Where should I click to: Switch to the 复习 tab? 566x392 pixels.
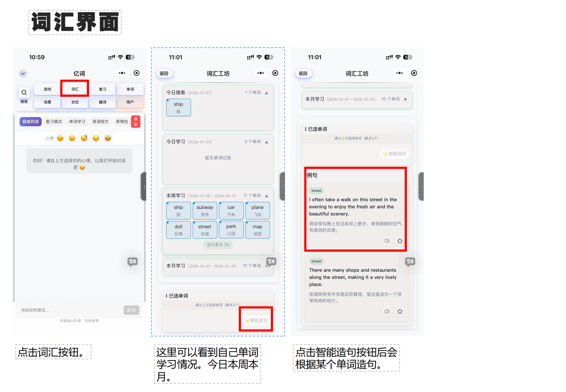point(102,89)
